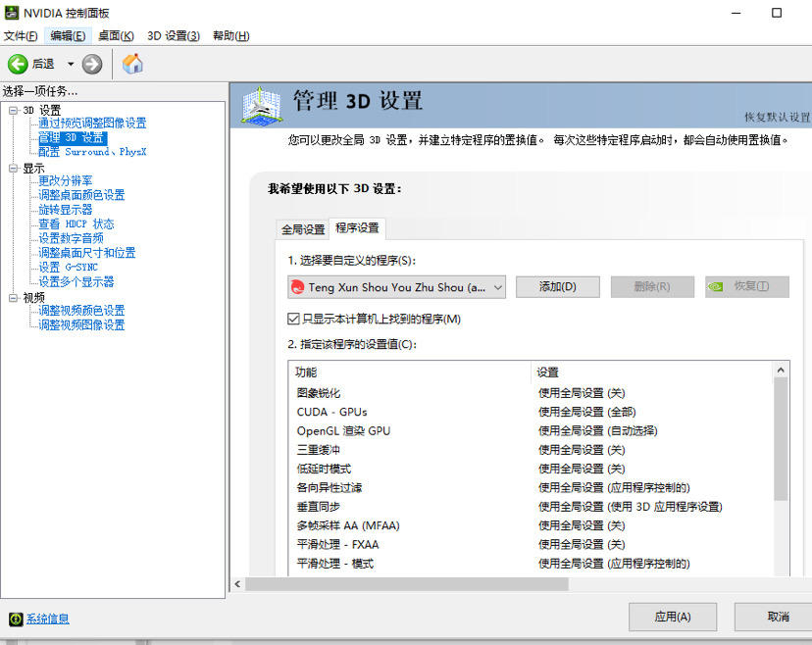812x645 pixels.
Task: Open the 系统信息 link
Action: pyautogui.click(x=48, y=619)
